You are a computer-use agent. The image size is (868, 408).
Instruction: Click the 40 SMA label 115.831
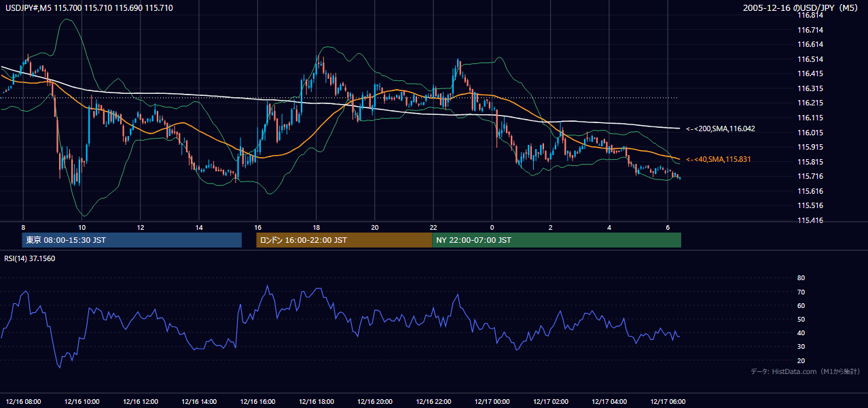tap(719, 159)
